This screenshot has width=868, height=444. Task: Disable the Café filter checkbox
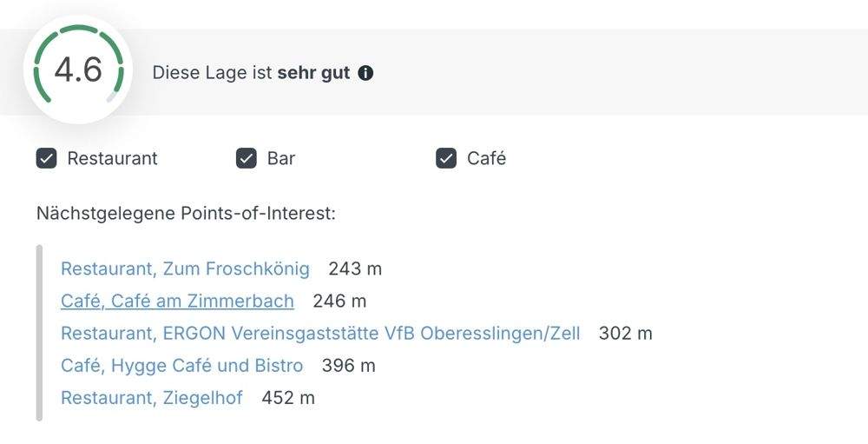point(446,158)
